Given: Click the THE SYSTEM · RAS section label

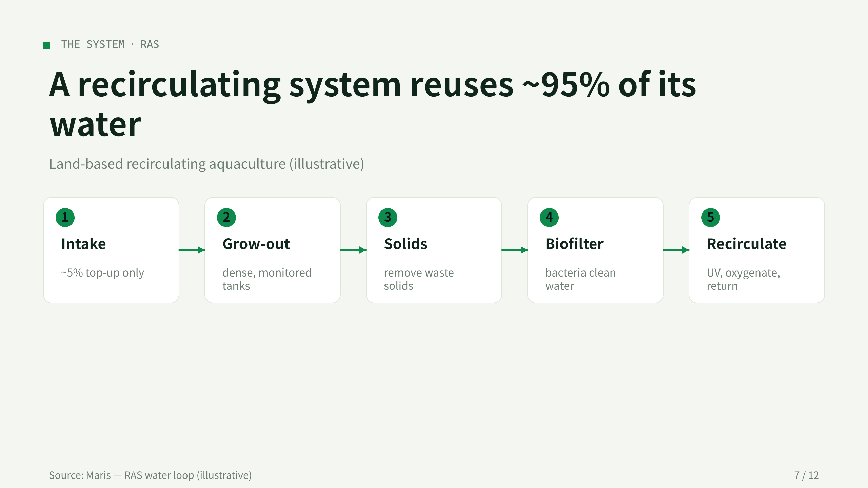Looking at the screenshot, I should [110, 44].
